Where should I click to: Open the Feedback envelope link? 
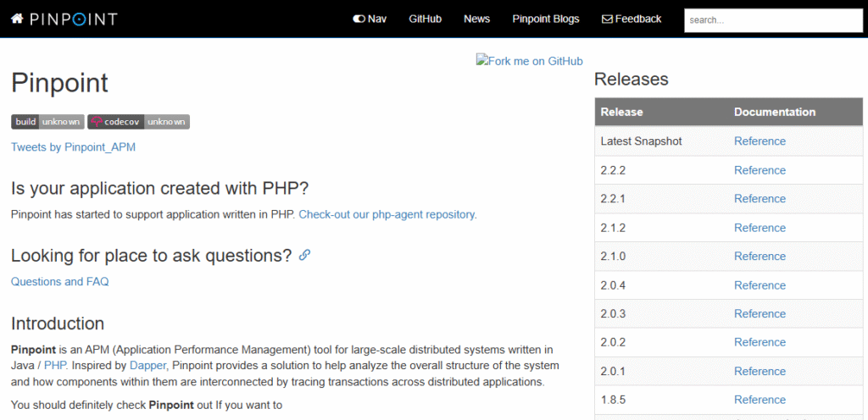pyautogui.click(x=631, y=19)
